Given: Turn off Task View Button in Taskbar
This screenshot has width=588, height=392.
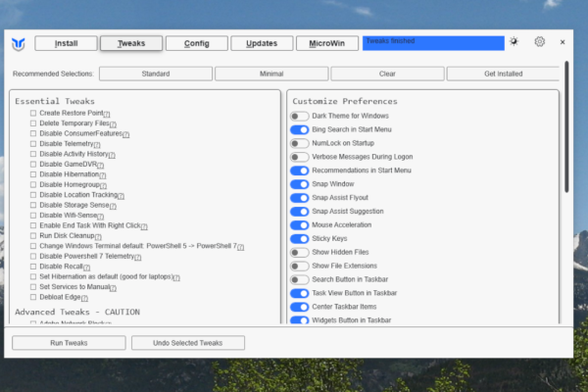Looking at the screenshot, I should (x=299, y=293).
